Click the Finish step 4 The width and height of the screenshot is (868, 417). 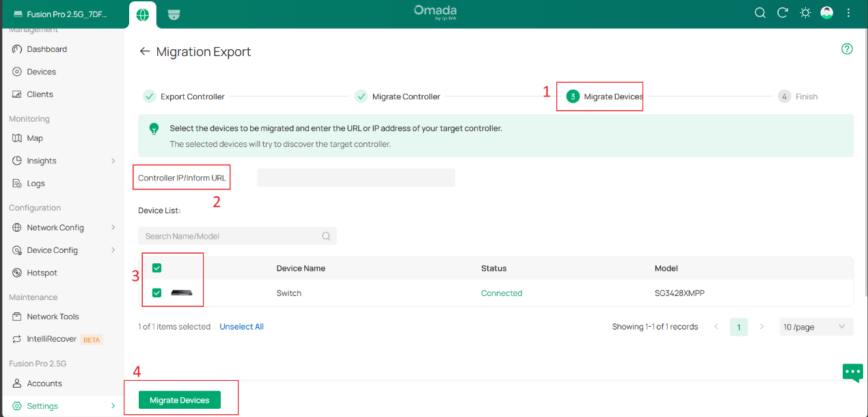click(798, 96)
